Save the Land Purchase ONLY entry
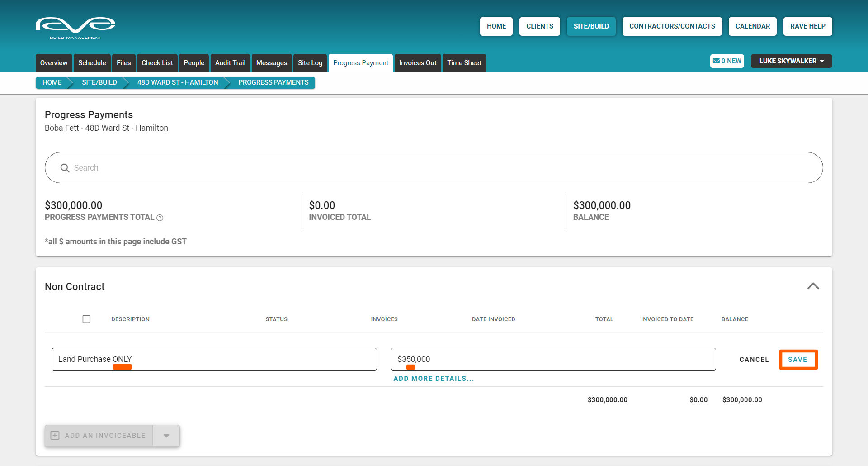 click(797, 360)
